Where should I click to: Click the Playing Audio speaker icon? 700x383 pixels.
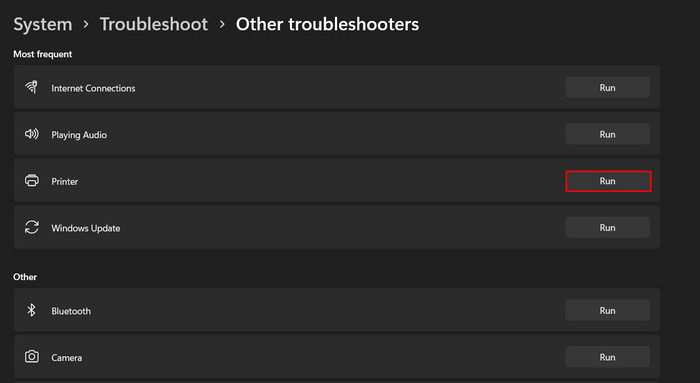[x=32, y=134]
